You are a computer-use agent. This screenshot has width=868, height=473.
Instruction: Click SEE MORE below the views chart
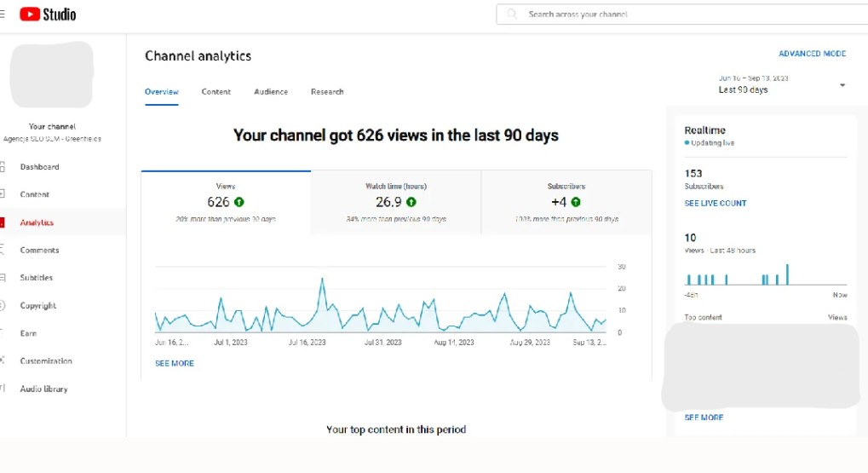click(175, 363)
